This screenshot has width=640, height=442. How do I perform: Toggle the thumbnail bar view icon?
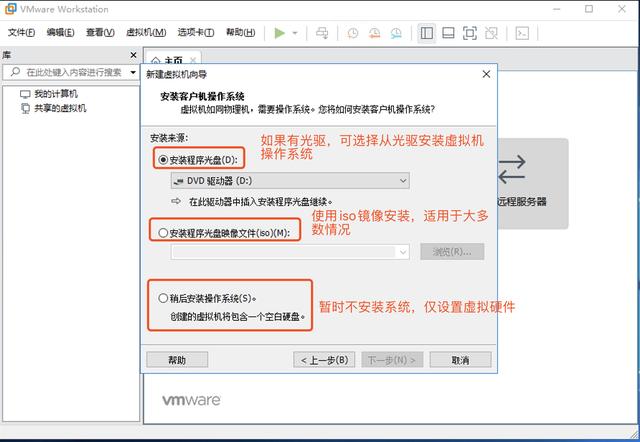[448, 33]
